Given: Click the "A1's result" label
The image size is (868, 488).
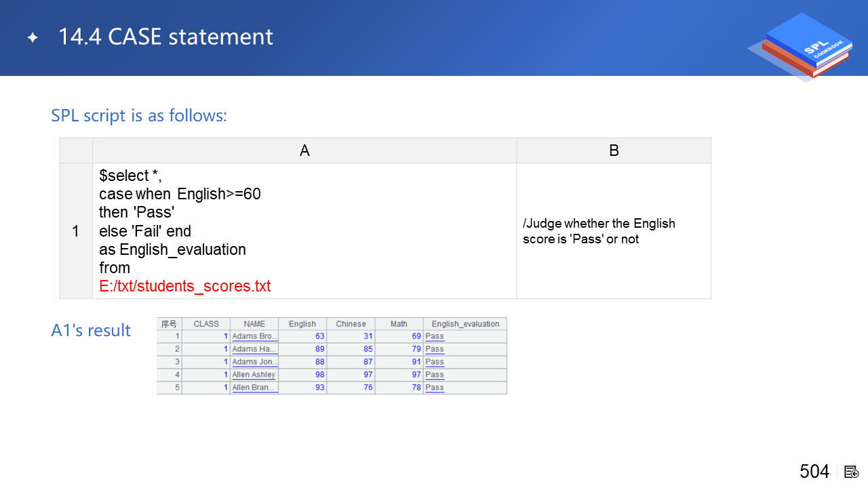Looking at the screenshot, I should coord(91,331).
